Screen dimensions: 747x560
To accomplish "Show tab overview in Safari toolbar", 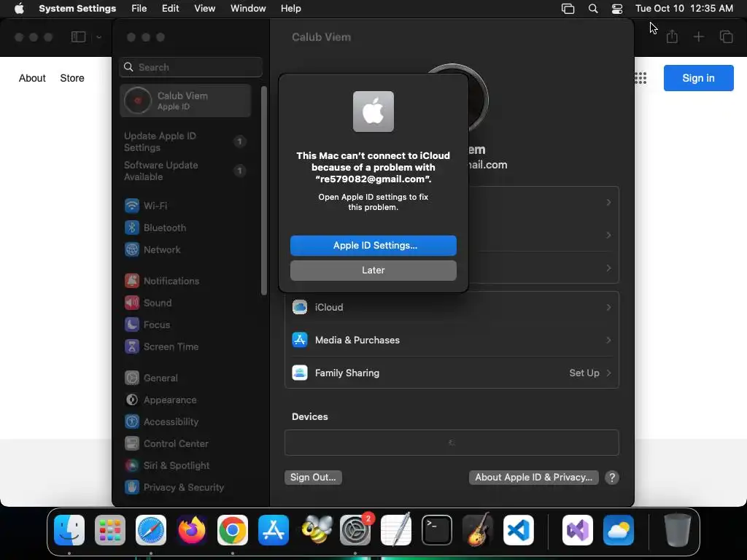I will pos(726,36).
